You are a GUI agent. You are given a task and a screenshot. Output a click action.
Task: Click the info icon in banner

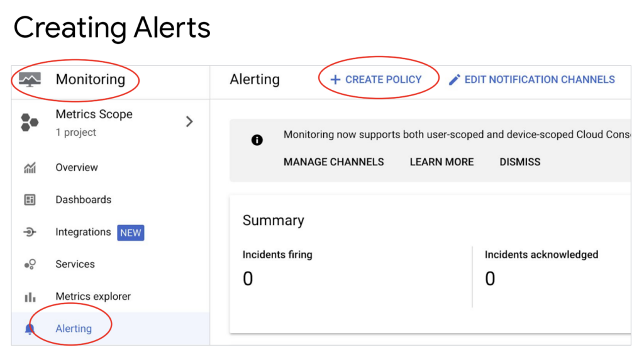click(x=257, y=140)
